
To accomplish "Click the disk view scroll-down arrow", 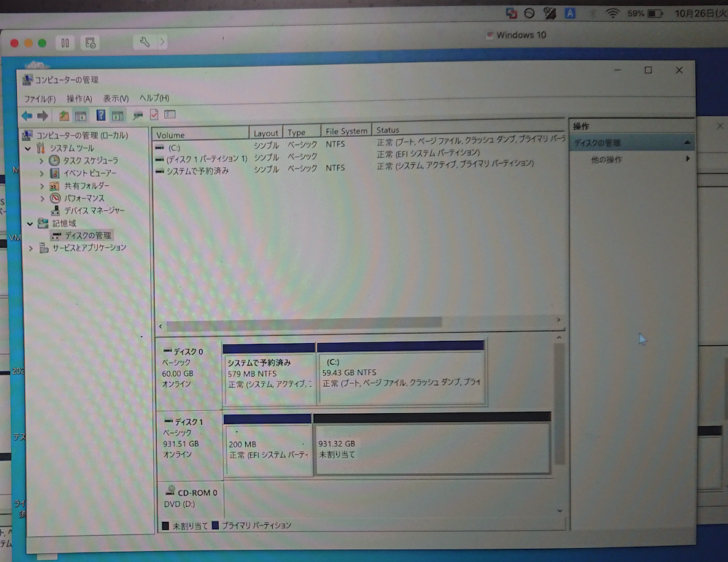I will [x=560, y=511].
